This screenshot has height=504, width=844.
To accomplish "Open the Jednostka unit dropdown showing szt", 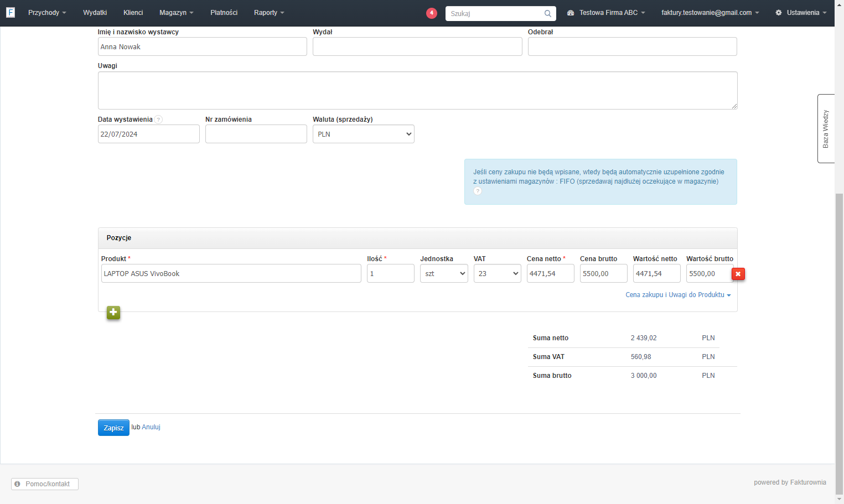I will tap(444, 273).
